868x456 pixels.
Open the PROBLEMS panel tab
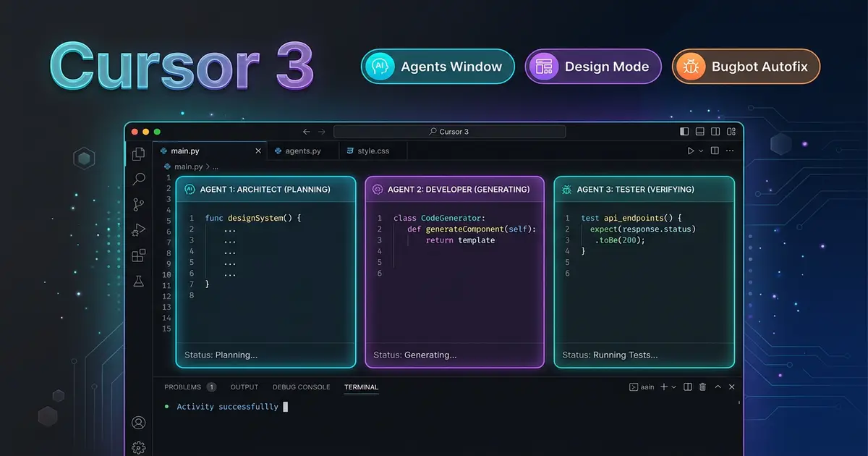tap(182, 387)
